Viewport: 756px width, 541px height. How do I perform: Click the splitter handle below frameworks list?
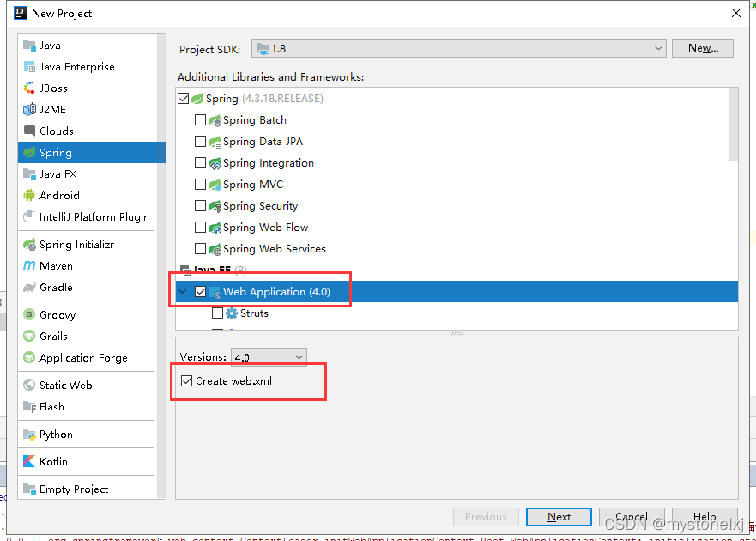tap(457, 333)
